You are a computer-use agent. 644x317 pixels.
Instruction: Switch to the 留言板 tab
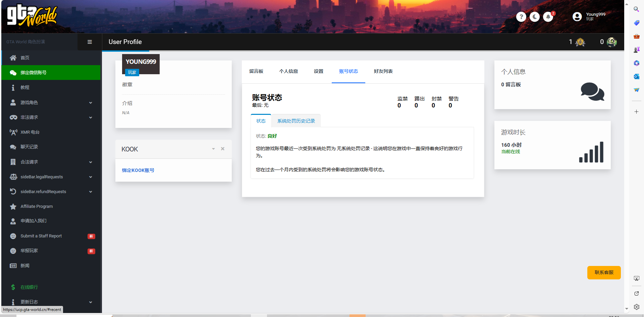[x=256, y=71]
